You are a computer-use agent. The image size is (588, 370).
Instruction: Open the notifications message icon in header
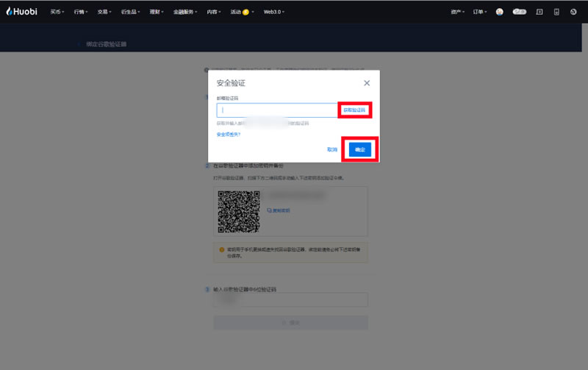pos(539,12)
